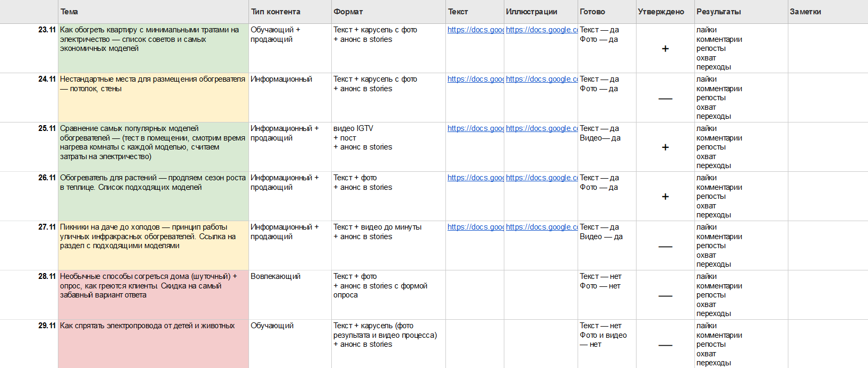Open the Текст link in the 23.11 row
868x368 pixels.
click(475, 30)
